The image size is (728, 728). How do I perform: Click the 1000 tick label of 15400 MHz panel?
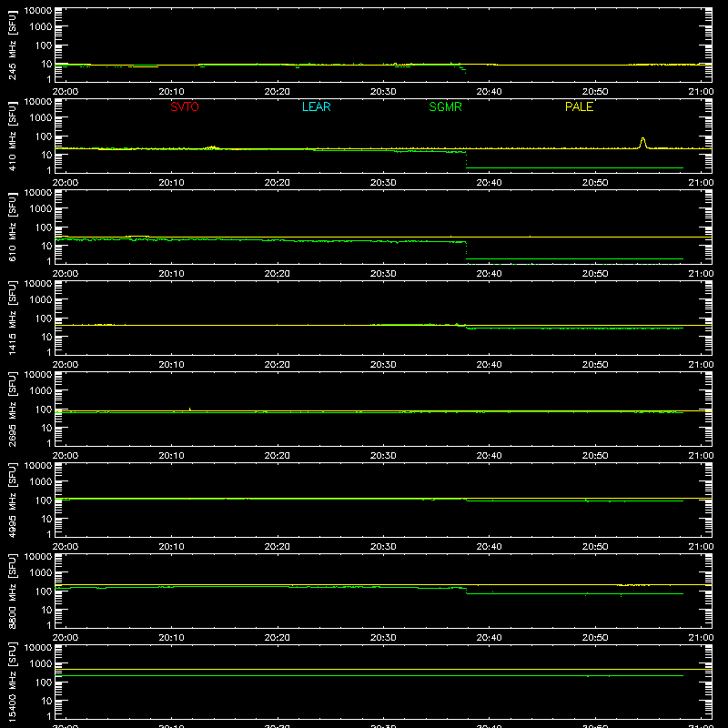pos(41,664)
